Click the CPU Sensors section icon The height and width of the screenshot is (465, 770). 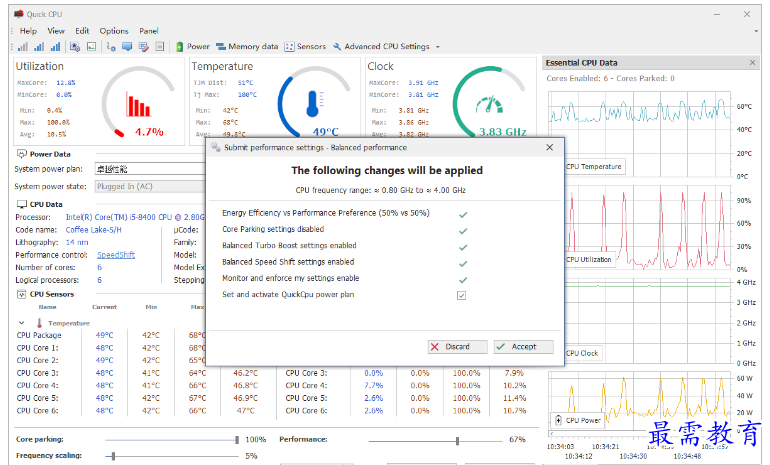[22, 294]
